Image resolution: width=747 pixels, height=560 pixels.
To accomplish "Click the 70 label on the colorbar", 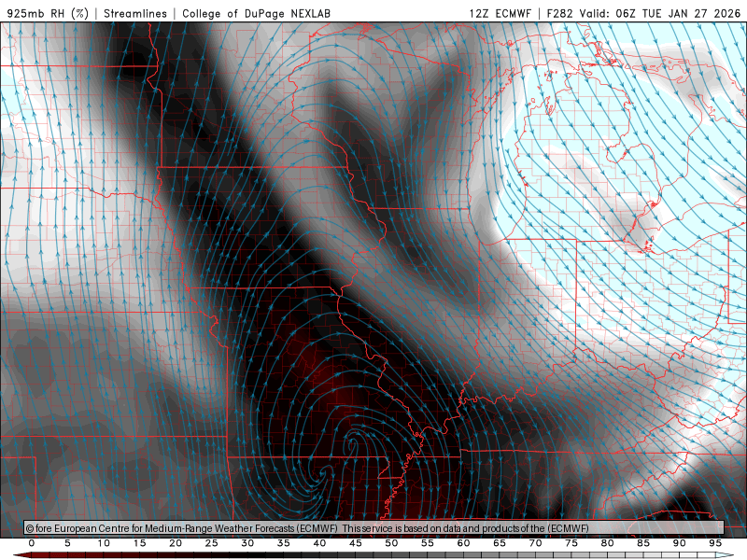I will pos(535,543).
